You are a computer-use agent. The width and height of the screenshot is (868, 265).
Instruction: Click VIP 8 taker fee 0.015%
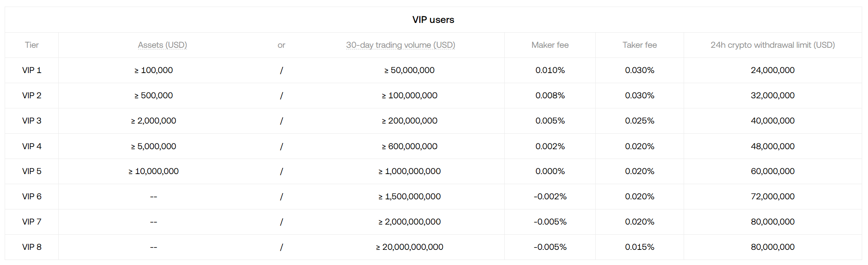[639, 247]
